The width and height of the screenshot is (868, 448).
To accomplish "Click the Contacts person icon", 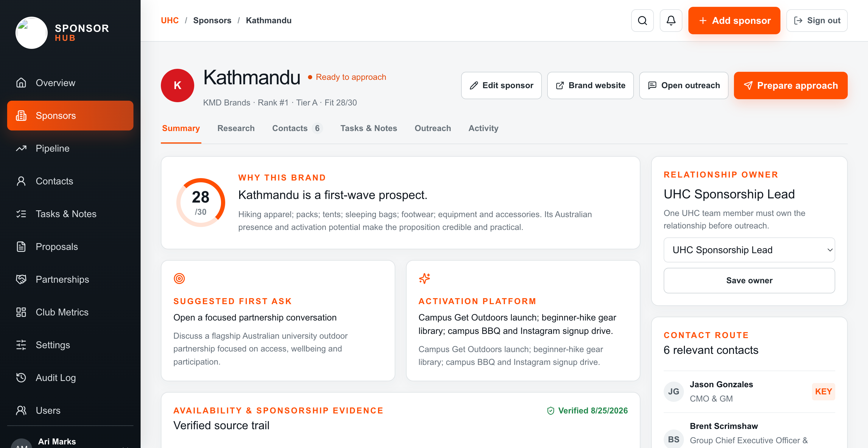I will pyautogui.click(x=21, y=181).
